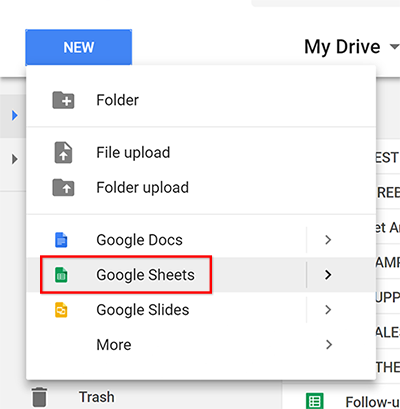The height and width of the screenshot is (409, 400).
Task: Click the My Drive heading text
Action: coord(342,47)
